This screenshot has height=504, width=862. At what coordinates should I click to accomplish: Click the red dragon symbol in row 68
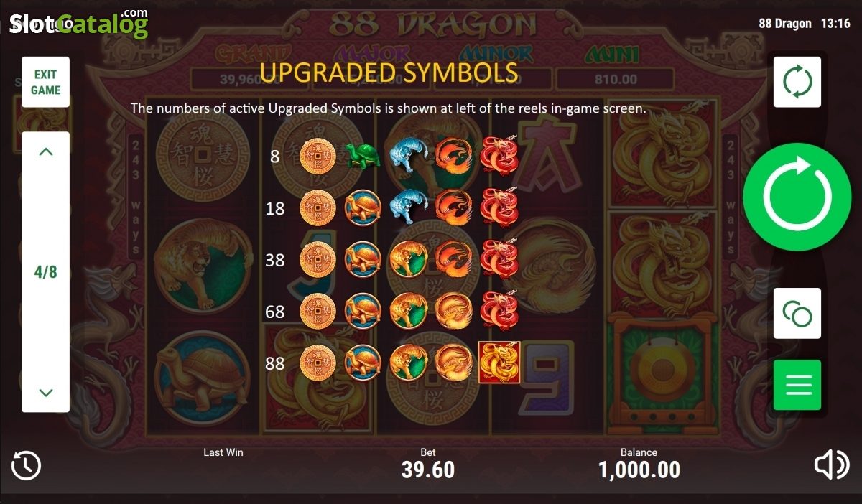(499, 310)
